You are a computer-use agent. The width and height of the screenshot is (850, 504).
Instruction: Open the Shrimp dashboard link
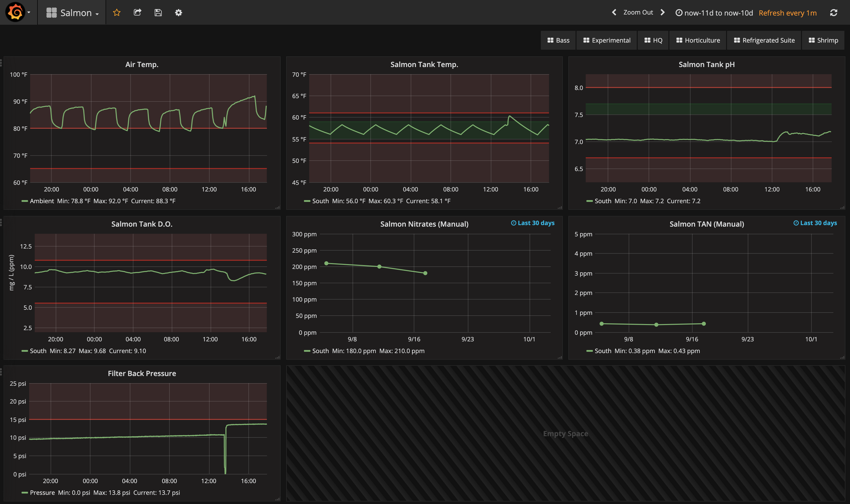(x=823, y=40)
